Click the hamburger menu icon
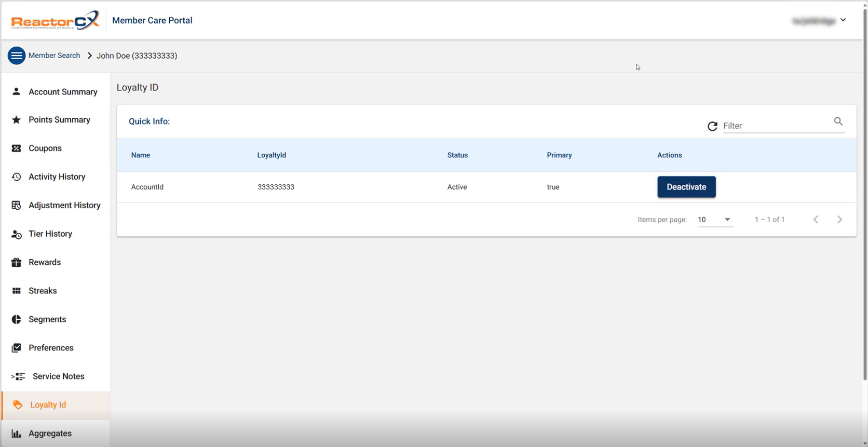Screen dimensions: 868x447 pos(17,56)
